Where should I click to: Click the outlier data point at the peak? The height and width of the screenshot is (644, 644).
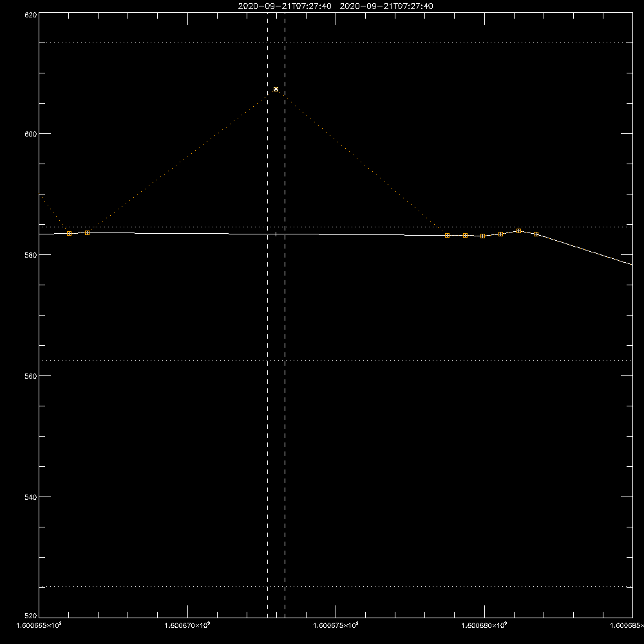(276, 89)
